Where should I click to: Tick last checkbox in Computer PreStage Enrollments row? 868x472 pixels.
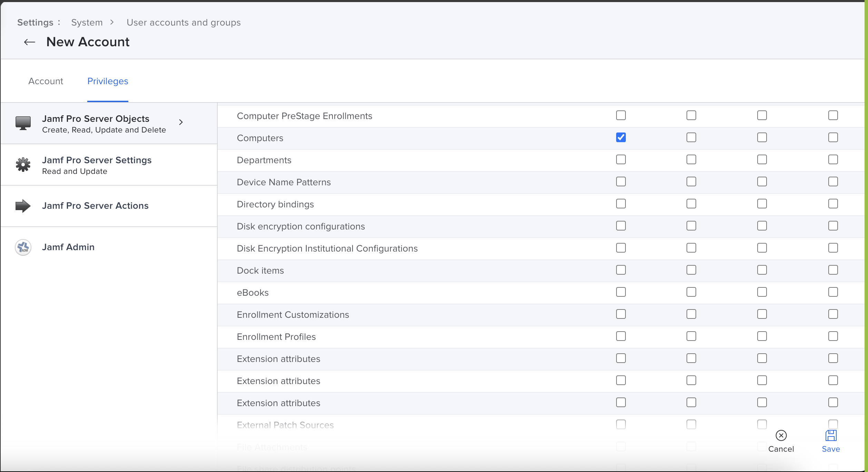pyautogui.click(x=833, y=115)
